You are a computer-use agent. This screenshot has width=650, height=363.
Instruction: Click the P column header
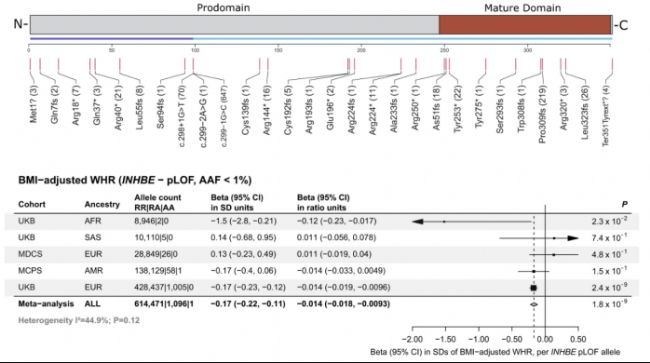[x=624, y=204]
